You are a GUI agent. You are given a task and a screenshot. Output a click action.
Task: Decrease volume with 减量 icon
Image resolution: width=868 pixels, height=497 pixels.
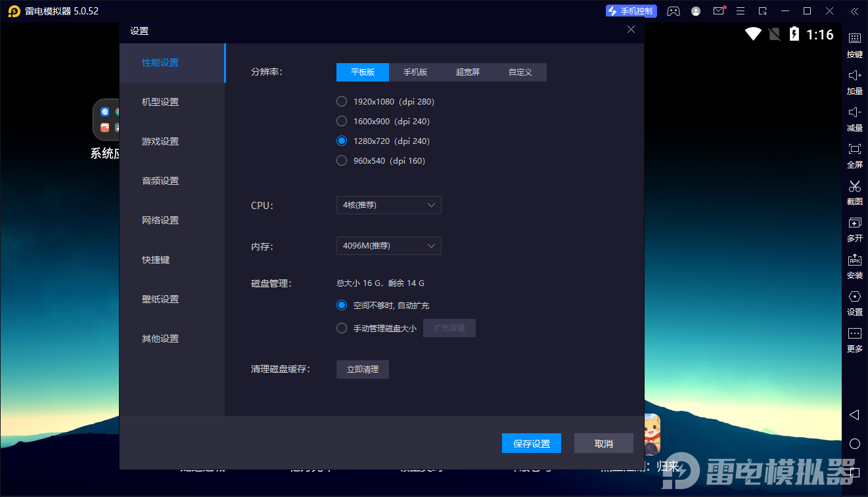pyautogui.click(x=855, y=119)
